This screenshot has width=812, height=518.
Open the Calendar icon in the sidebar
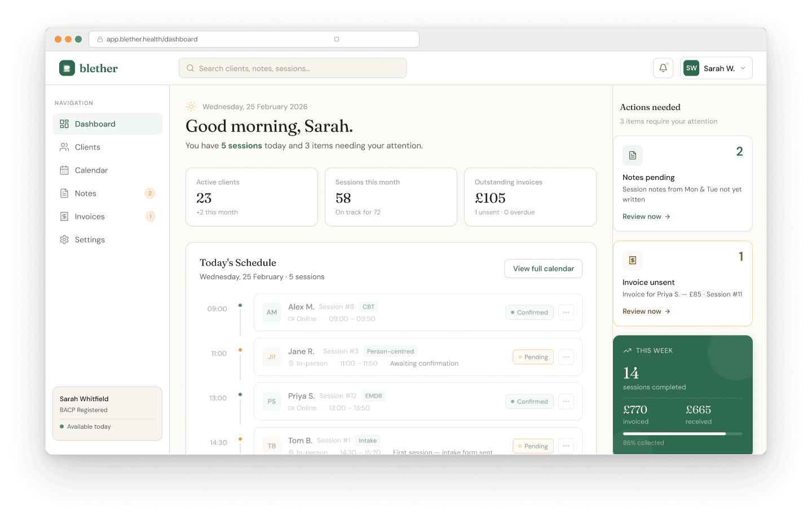click(64, 170)
